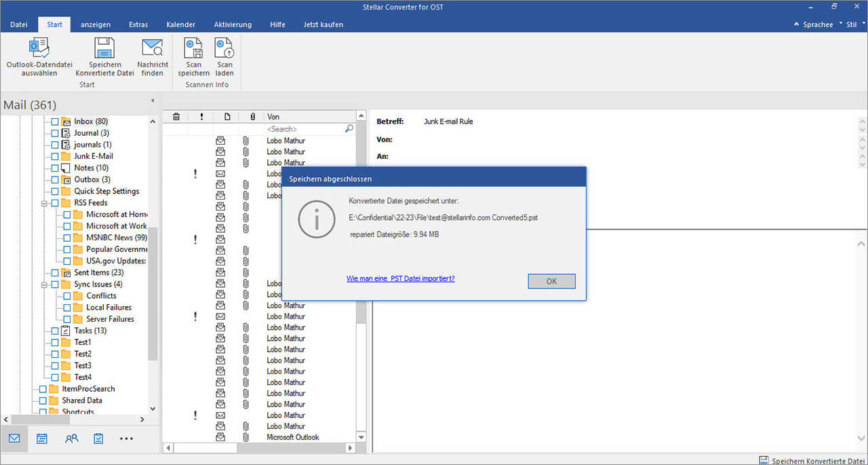Screen dimensions: 868x465
Task: Click the Jetzt kaufen tab
Action: pos(323,24)
